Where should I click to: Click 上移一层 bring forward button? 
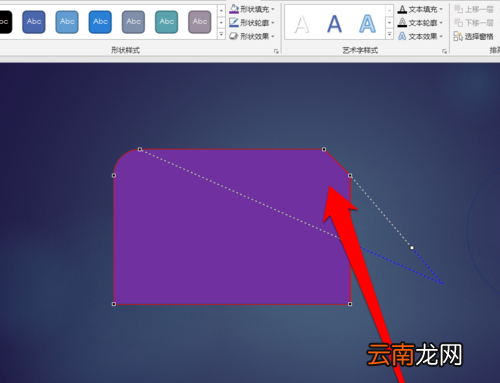pos(474,9)
